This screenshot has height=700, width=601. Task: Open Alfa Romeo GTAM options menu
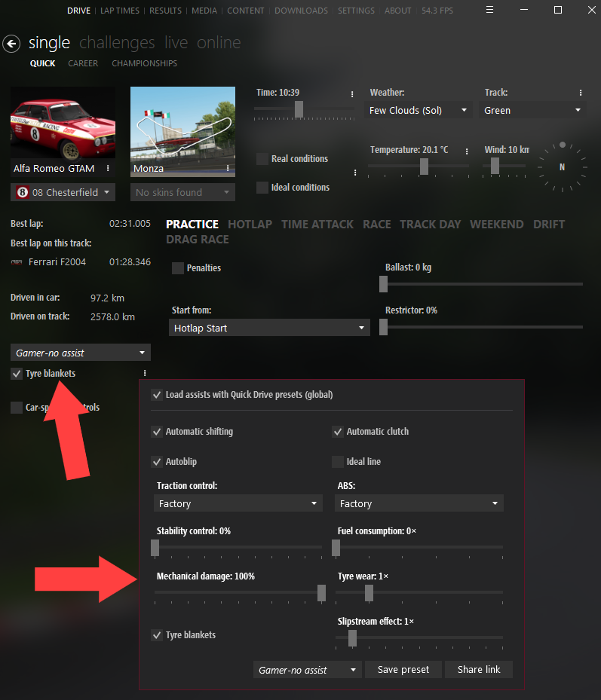coord(109,169)
